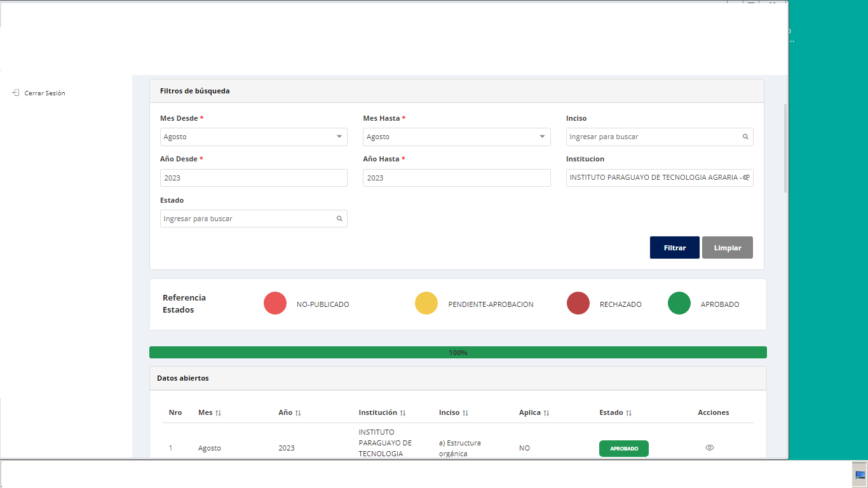
Task: Open the Estado search dropdown
Action: point(254,219)
